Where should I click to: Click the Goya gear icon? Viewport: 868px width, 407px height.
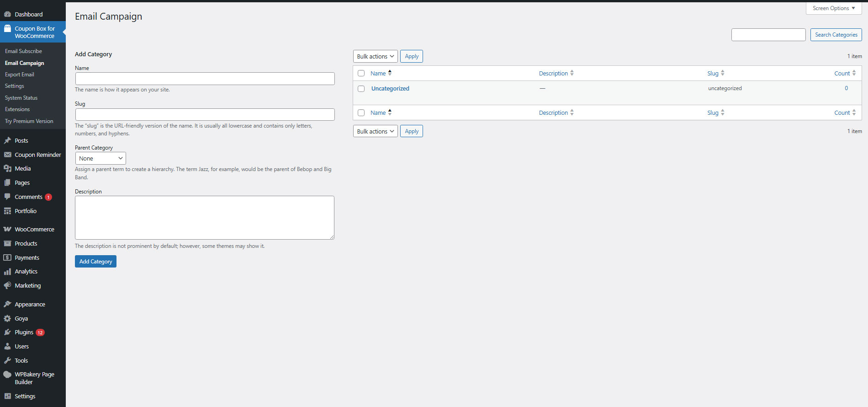click(x=7, y=318)
